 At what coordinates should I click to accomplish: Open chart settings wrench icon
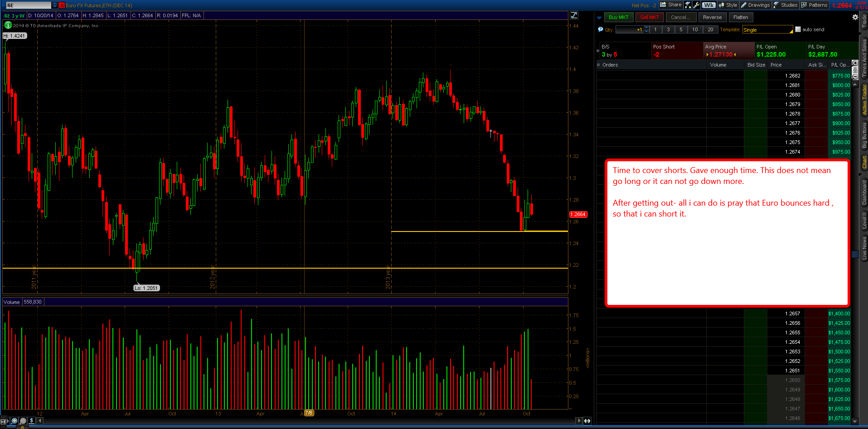point(697,5)
